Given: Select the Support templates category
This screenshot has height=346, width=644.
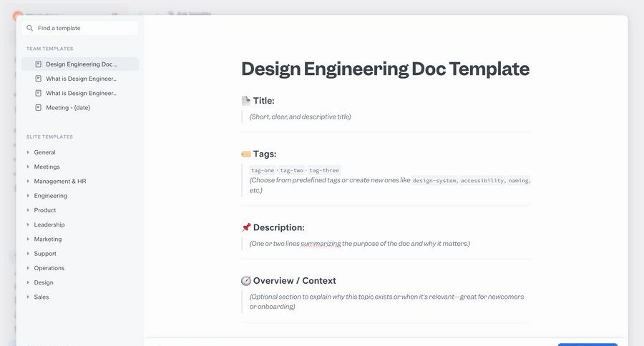Looking at the screenshot, I should (44, 254).
